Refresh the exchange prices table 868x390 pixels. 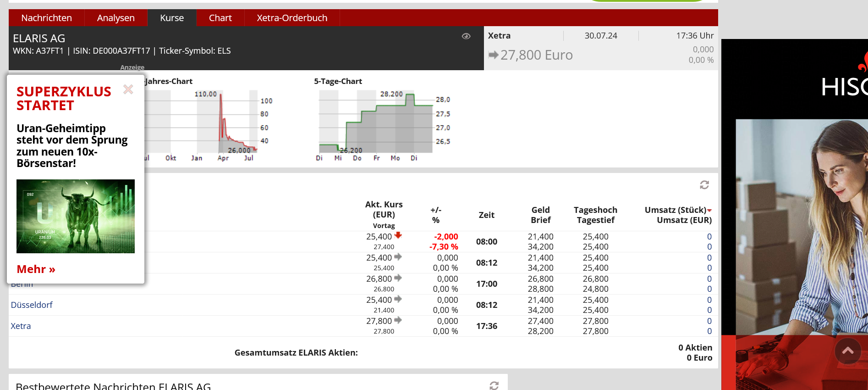point(704,185)
